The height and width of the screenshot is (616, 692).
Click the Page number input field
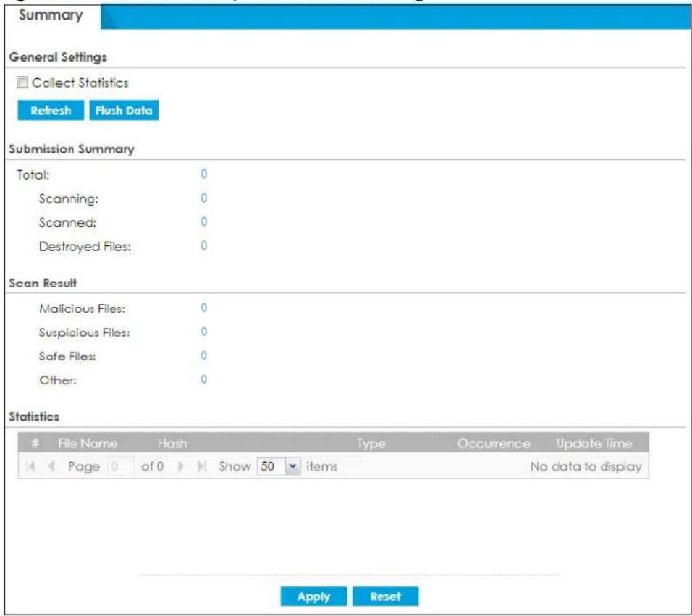[x=120, y=466]
